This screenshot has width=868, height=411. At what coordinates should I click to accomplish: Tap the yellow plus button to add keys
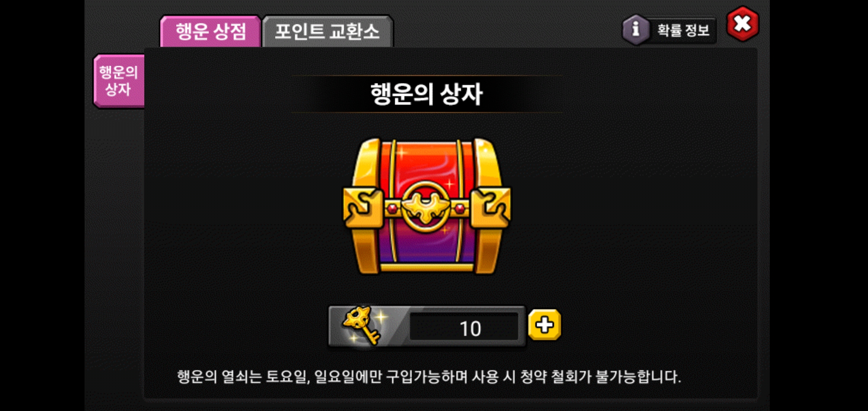pos(545,325)
